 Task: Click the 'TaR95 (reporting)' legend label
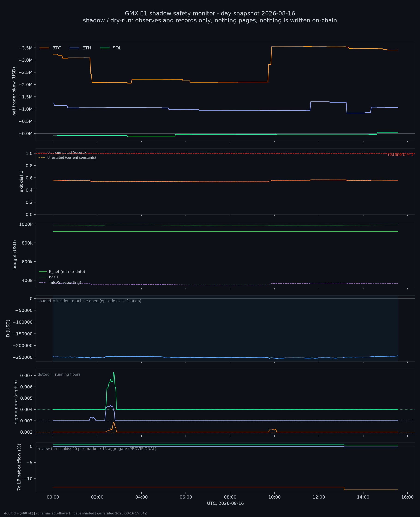(65, 283)
